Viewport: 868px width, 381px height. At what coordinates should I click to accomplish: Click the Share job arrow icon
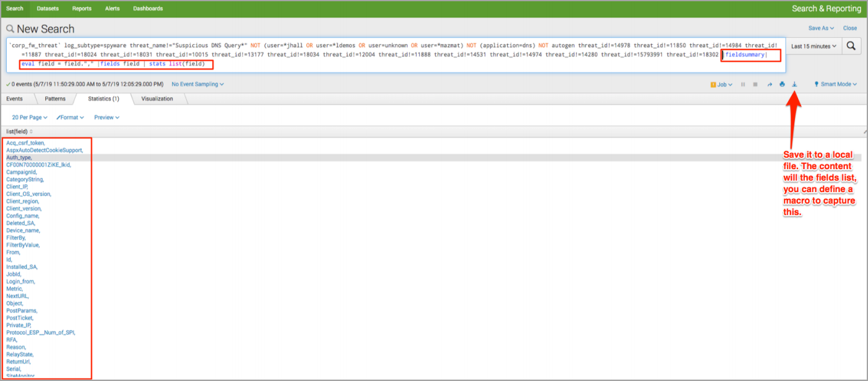tap(770, 84)
